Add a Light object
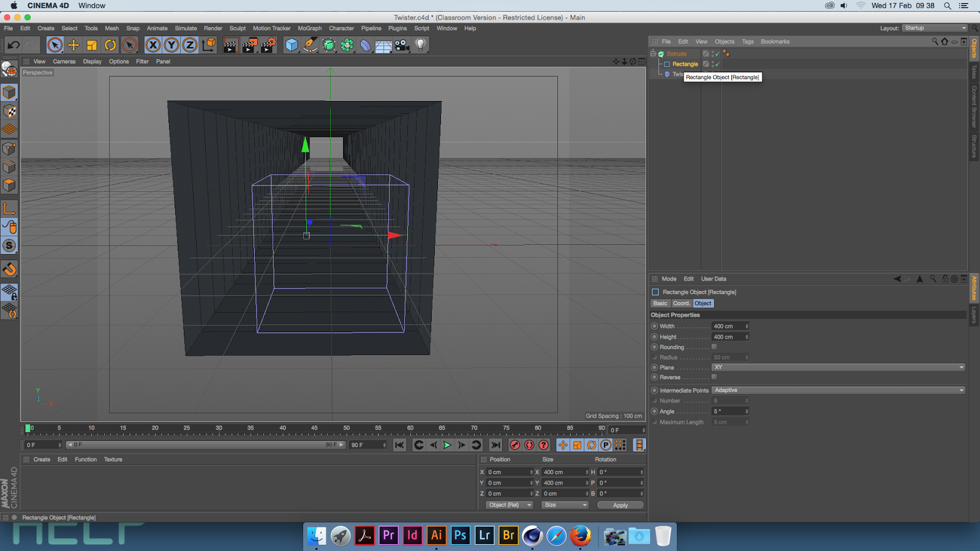The image size is (980, 551). tap(420, 45)
